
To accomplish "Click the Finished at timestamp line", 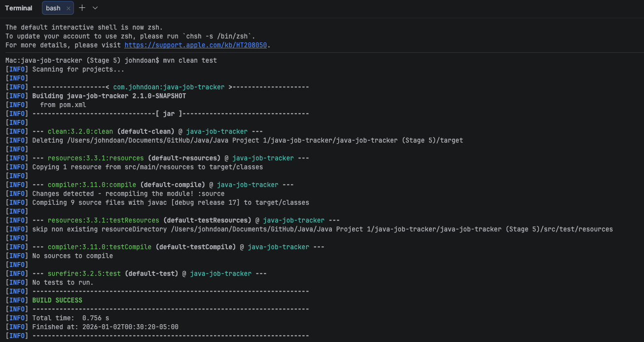I will point(106,326).
